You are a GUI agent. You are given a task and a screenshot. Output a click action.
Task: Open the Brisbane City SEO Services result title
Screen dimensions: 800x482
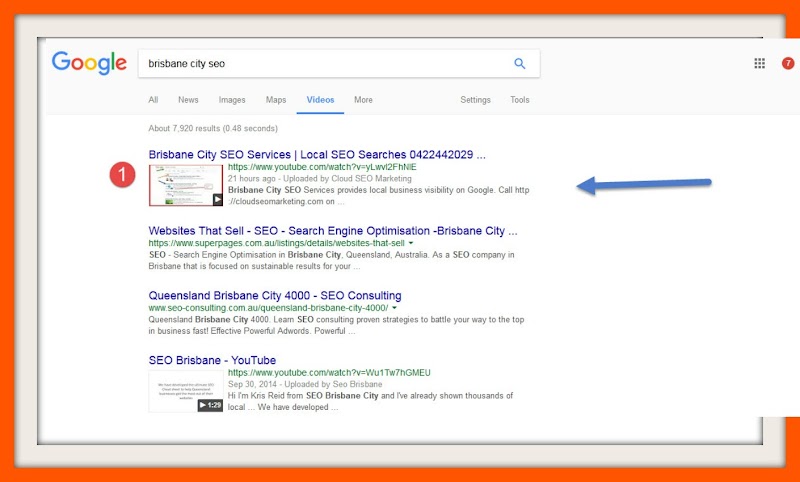point(317,155)
